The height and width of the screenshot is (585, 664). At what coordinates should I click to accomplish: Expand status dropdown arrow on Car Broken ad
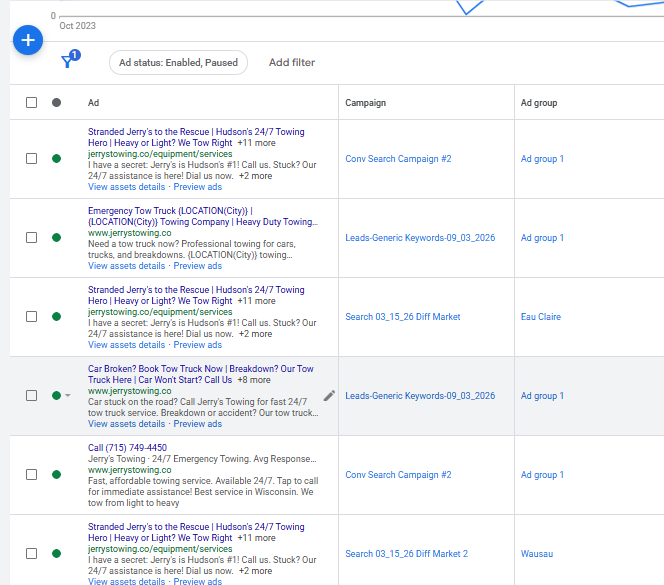pyautogui.click(x=68, y=396)
